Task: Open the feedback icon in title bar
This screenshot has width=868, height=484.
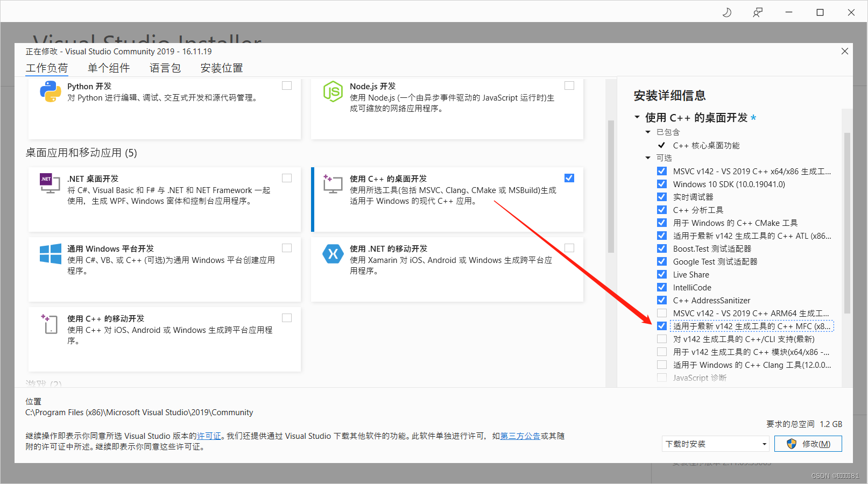Action: pos(758,12)
